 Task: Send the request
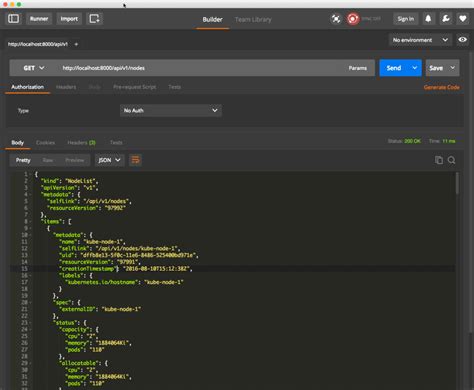coord(394,68)
